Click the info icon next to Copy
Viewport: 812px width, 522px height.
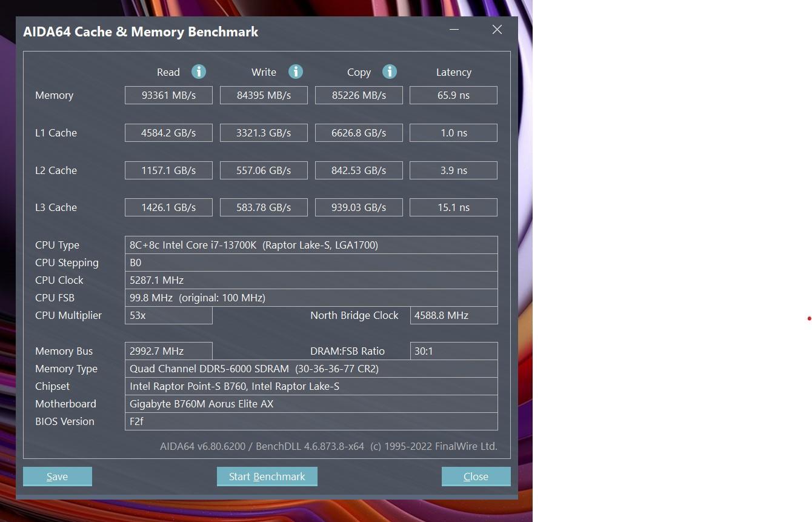(390, 72)
